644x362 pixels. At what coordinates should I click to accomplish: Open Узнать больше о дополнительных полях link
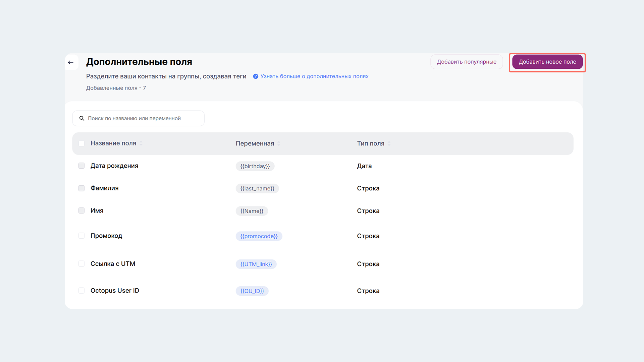(x=314, y=76)
